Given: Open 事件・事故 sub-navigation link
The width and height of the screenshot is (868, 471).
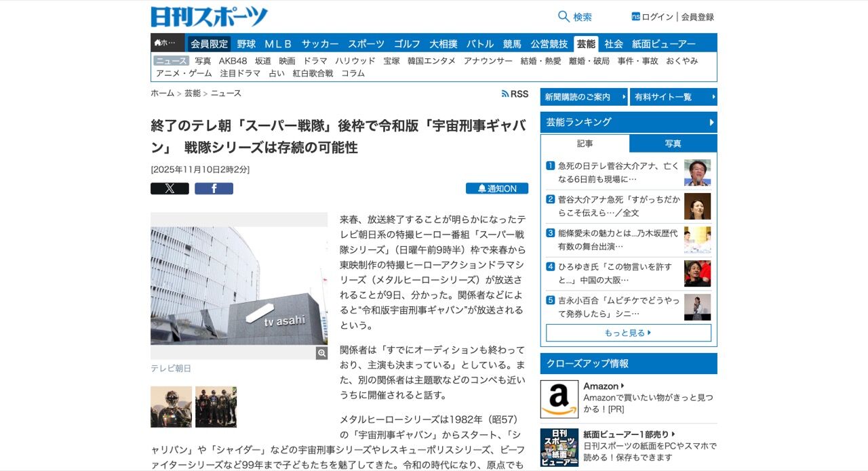Looking at the screenshot, I should 637,61.
